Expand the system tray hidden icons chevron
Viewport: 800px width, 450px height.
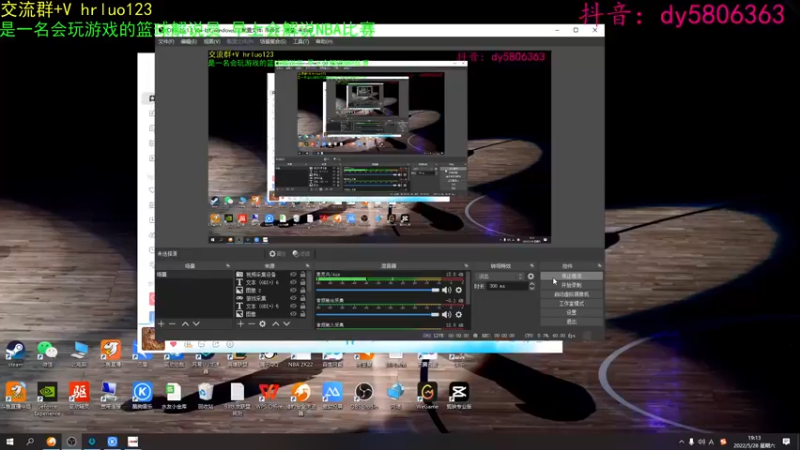click(x=681, y=442)
